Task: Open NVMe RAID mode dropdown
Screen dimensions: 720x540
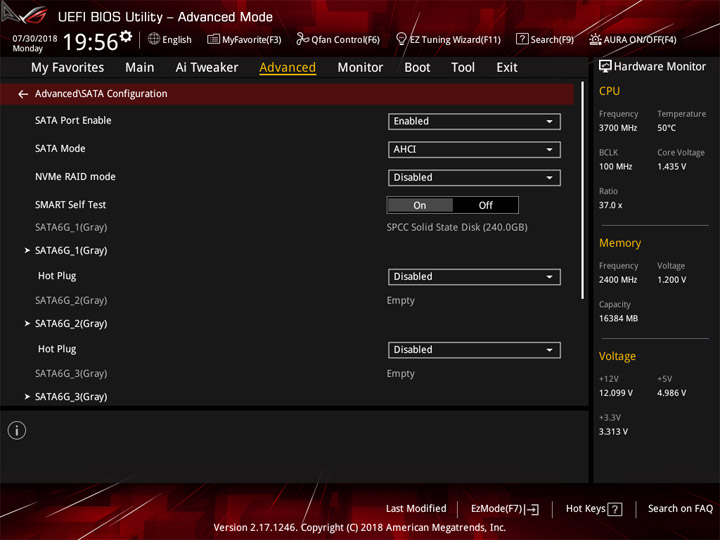Action: pyautogui.click(x=474, y=177)
